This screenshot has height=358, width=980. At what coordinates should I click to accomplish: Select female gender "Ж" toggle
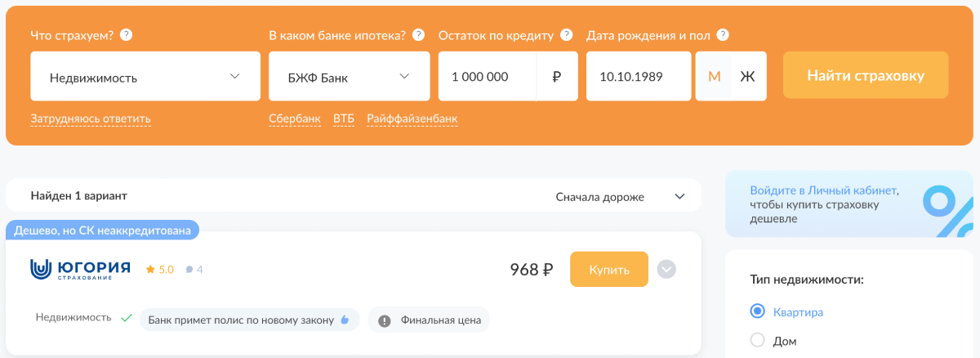point(747,77)
